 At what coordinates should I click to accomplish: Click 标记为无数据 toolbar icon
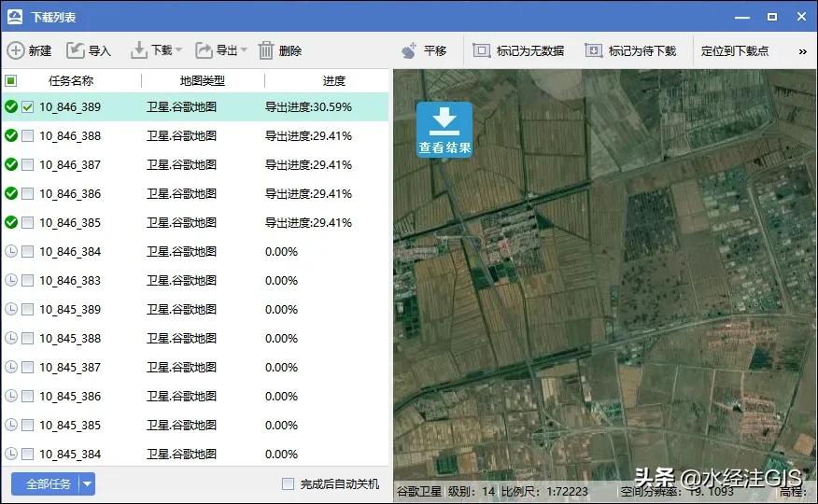coord(482,50)
